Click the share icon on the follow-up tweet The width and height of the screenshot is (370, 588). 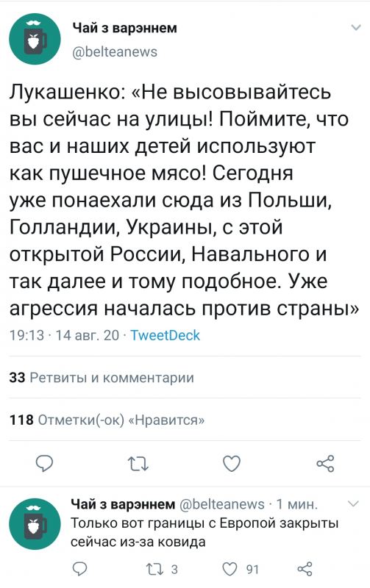pyautogui.click(x=305, y=569)
